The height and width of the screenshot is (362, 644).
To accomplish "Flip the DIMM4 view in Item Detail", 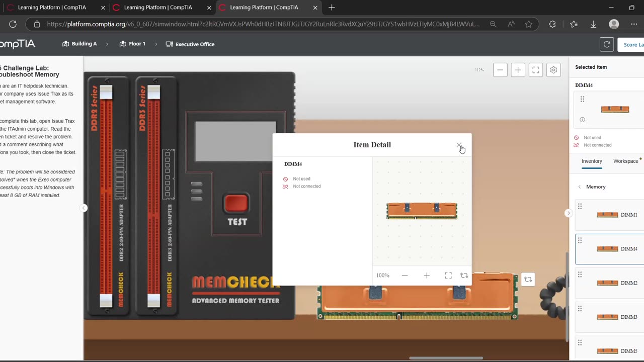I will (x=464, y=276).
